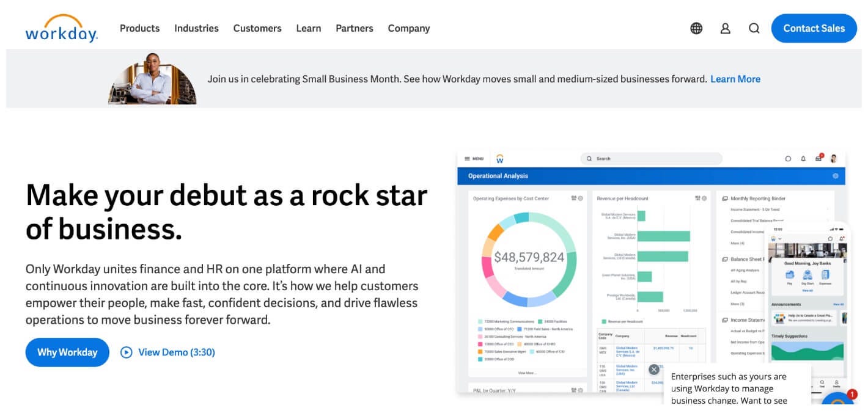Tap the phone screen bell icon
The height and width of the screenshot is (419, 868).
pyautogui.click(x=842, y=238)
